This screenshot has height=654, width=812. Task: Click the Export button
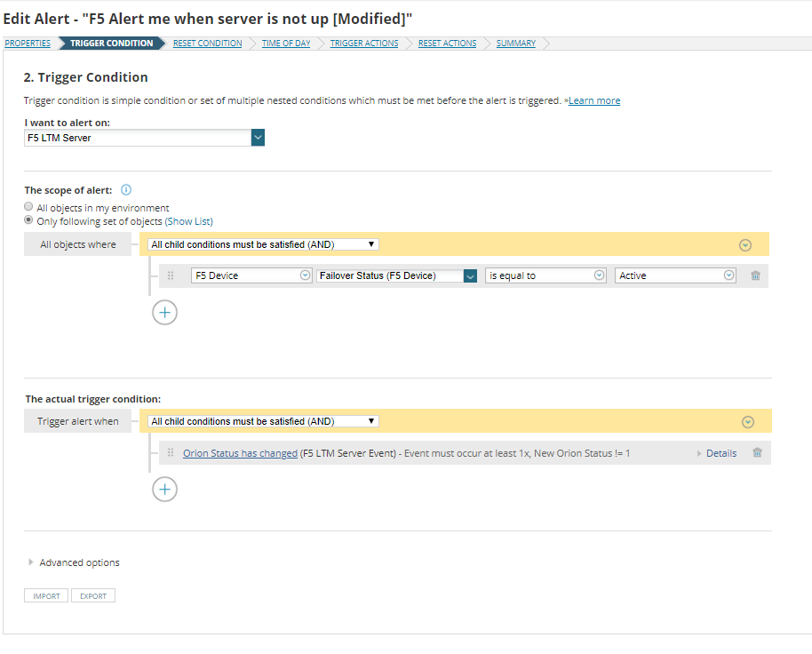pyautogui.click(x=93, y=596)
